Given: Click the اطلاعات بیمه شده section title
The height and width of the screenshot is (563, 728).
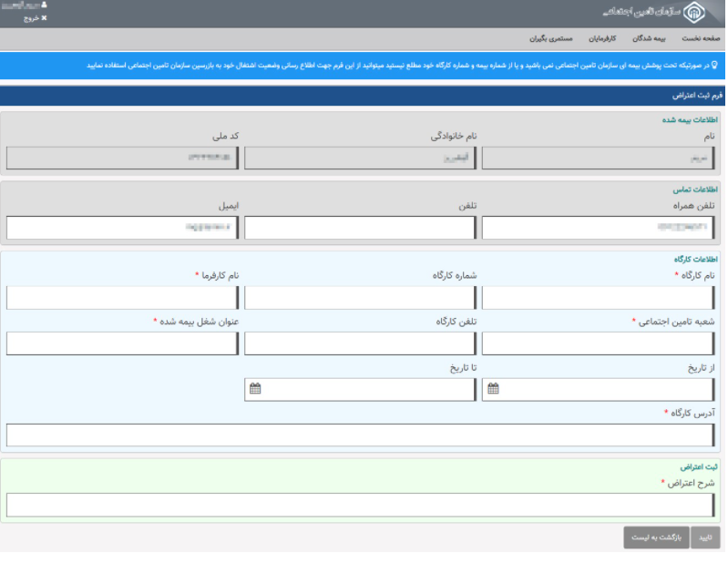Looking at the screenshot, I should click(x=690, y=119).
